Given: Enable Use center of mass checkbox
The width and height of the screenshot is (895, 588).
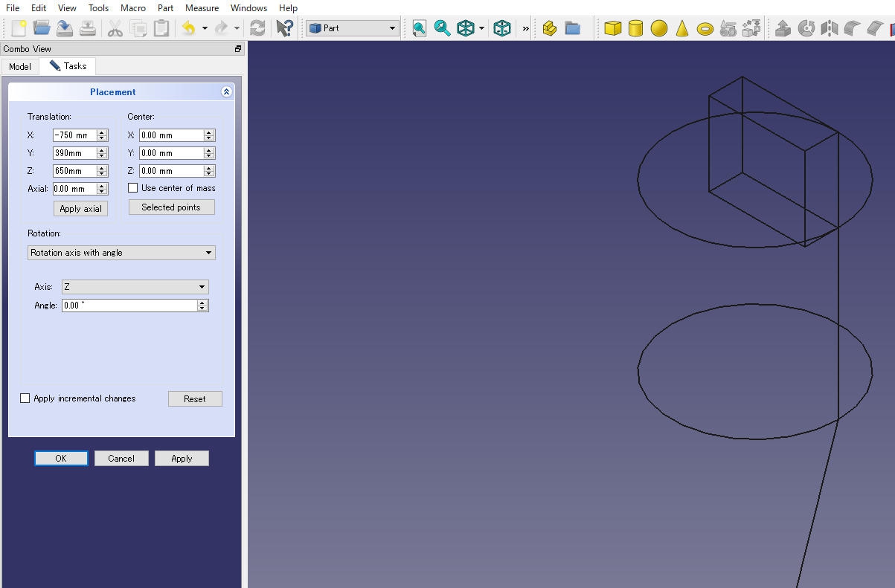Looking at the screenshot, I should coord(133,188).
